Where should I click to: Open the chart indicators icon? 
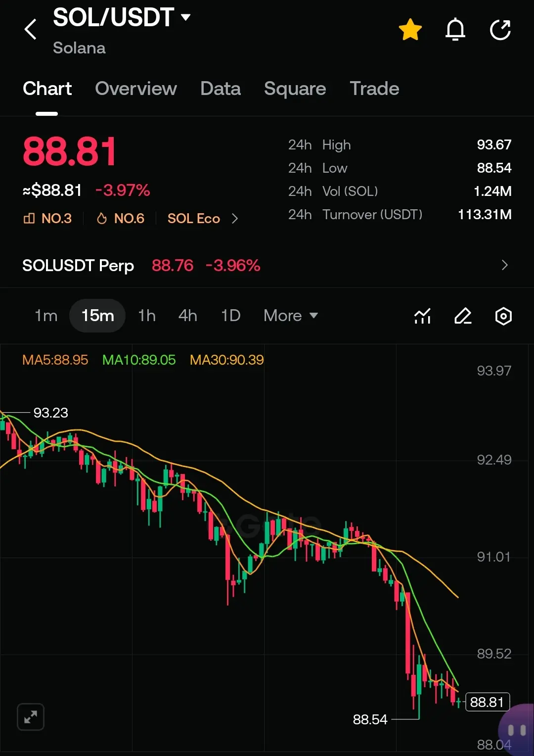[422, 316]
